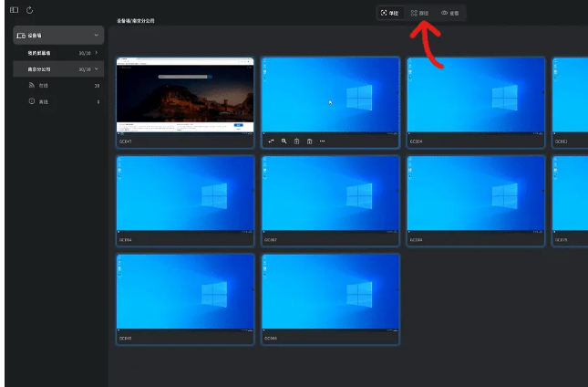Select the first sub-group row above 南京分公司
This screenshot has width=588, height=387.
click(58, 53)
